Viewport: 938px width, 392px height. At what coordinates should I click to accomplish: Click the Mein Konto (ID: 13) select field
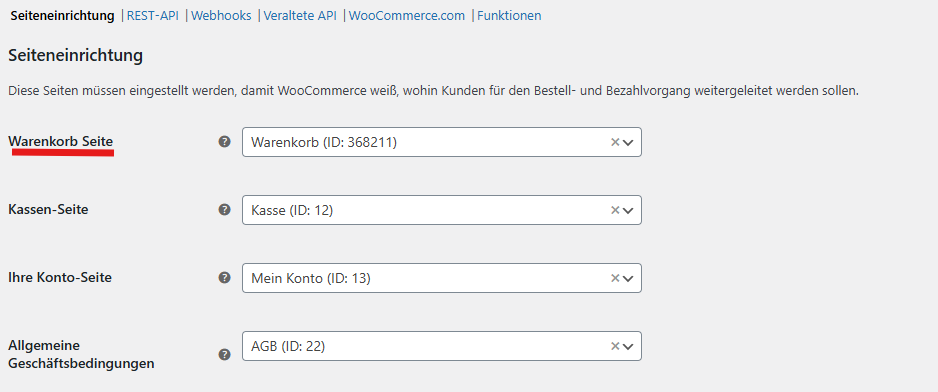pyautogui.click(x=441, y=278)
